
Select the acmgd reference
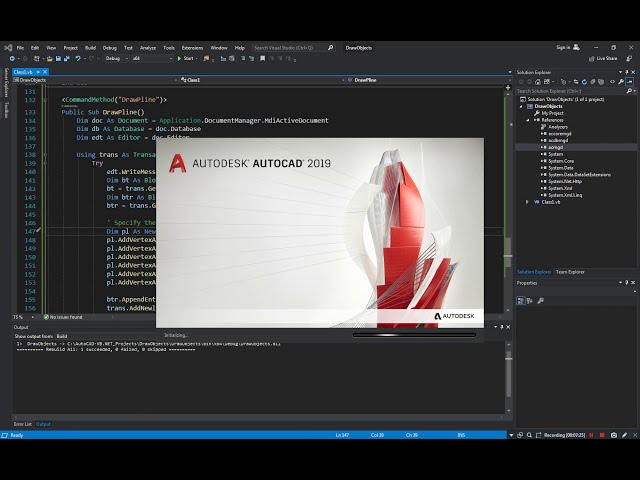557,147
